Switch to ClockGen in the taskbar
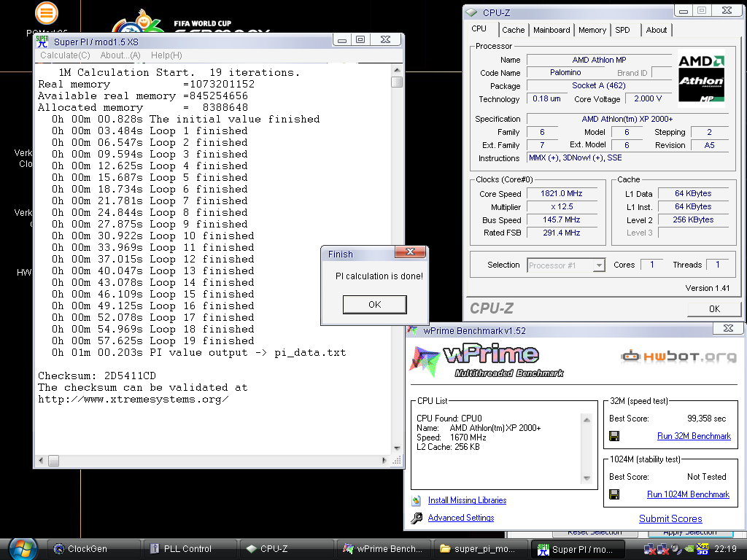 click(x=94, y=549)
